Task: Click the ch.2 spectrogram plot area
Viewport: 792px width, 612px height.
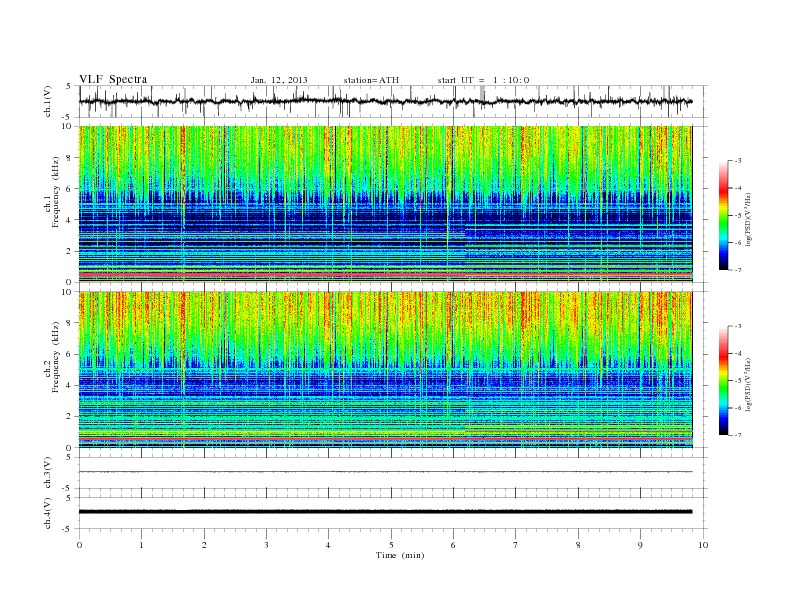Action: (x=385, y=370)
